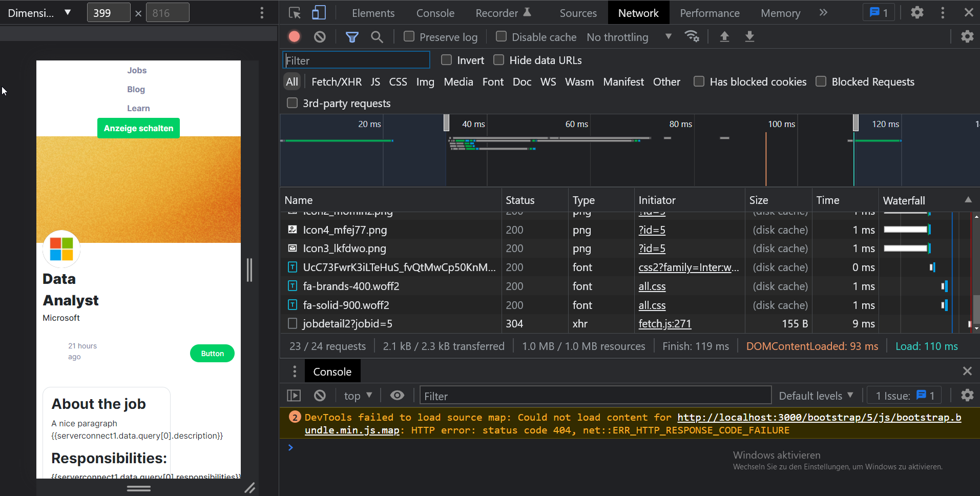Clear the network log
The height and width of the screenshot is (496, 980).
click(320, 37)
